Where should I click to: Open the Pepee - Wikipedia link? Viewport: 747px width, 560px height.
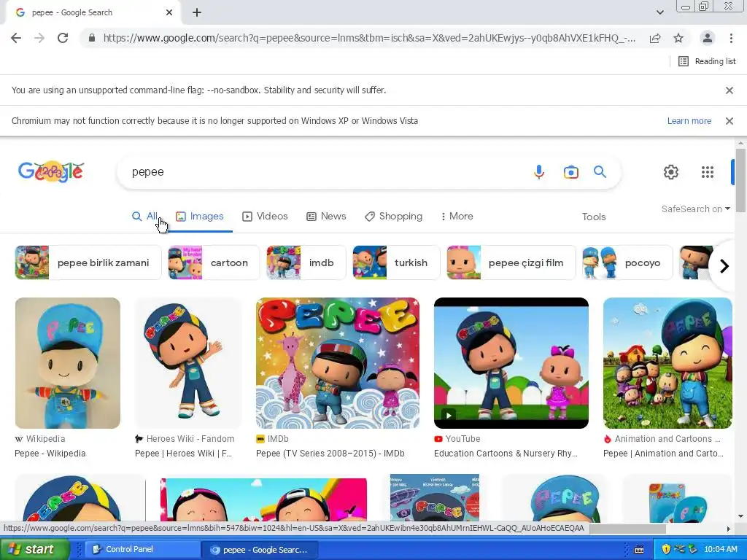point(50,454)
